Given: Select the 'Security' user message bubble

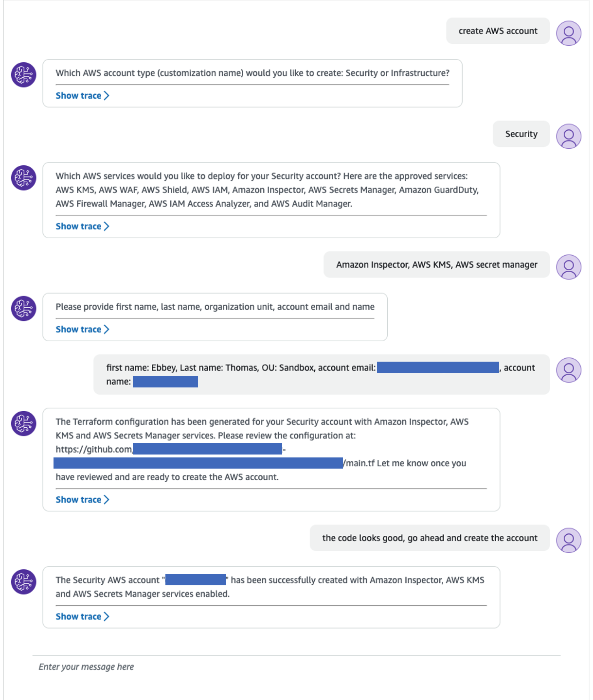Looking at the screenshot, I should 521,134.
